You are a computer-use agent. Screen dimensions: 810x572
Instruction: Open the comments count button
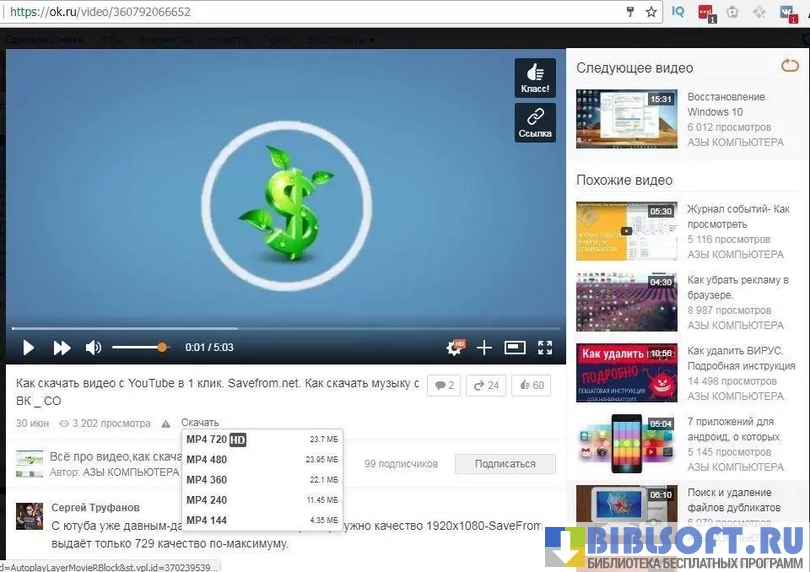coord(443,385)
